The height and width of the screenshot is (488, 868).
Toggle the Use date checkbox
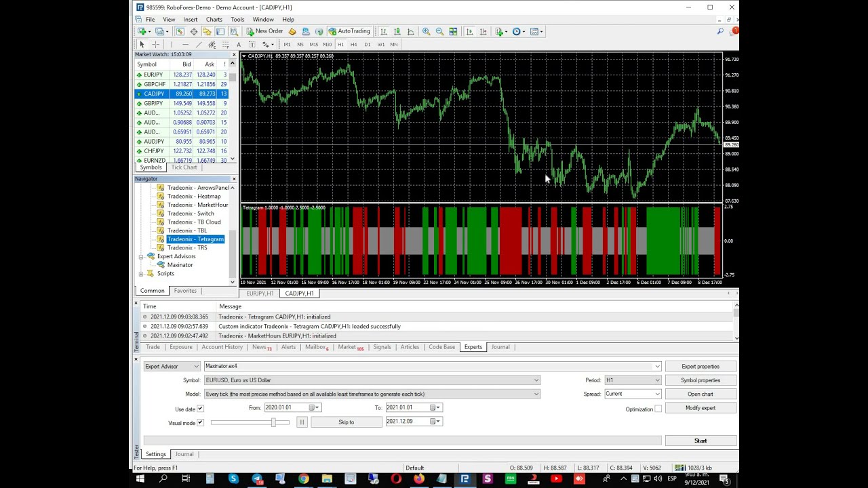click(200, 409)
